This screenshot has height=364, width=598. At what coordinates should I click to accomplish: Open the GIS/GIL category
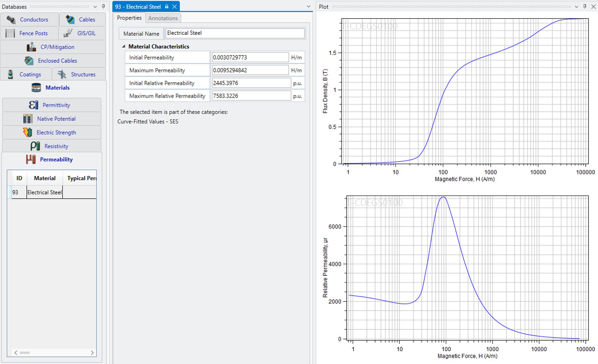tap(82, 33)
